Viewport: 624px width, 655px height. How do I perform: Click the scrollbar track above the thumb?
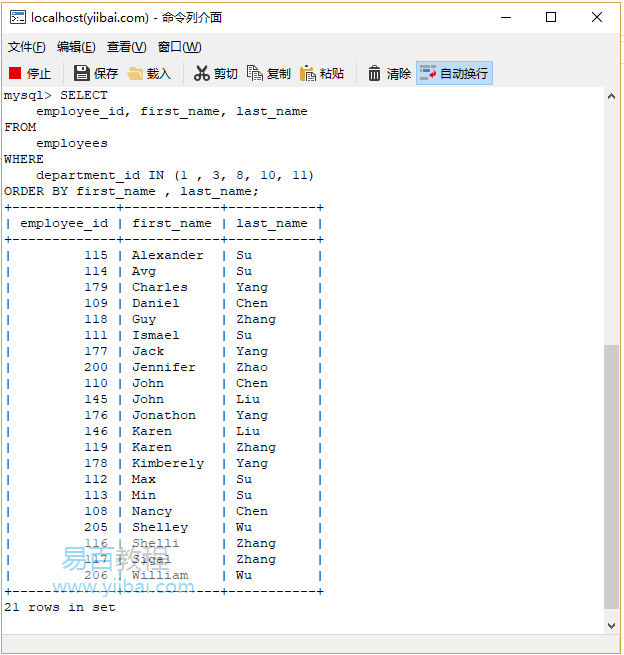611,220
